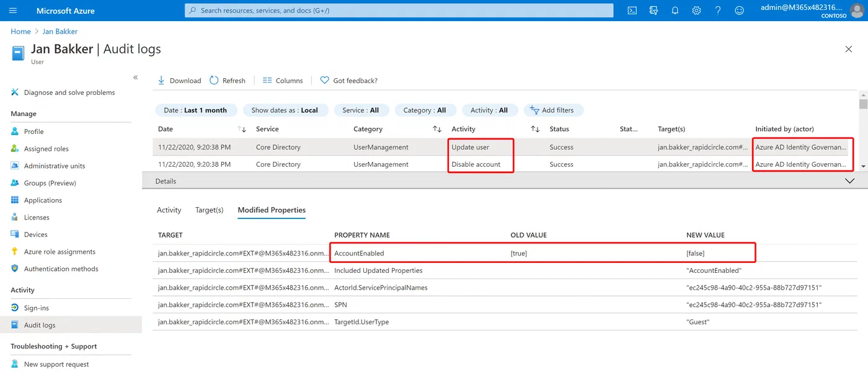Image resolution: width=868 pixels, height=387 pixels.
Task: Sort by the Category column arrows
Action: tap(437, 129)
